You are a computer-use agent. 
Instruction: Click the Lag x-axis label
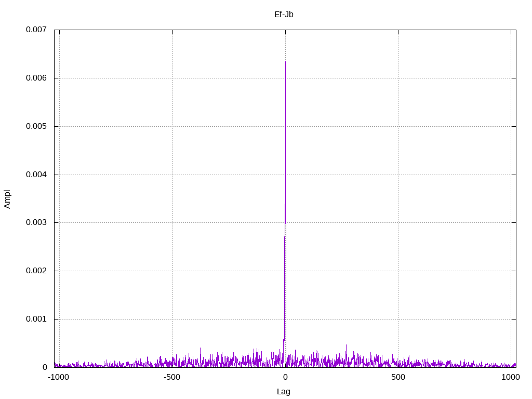click(x=284, y=392)
